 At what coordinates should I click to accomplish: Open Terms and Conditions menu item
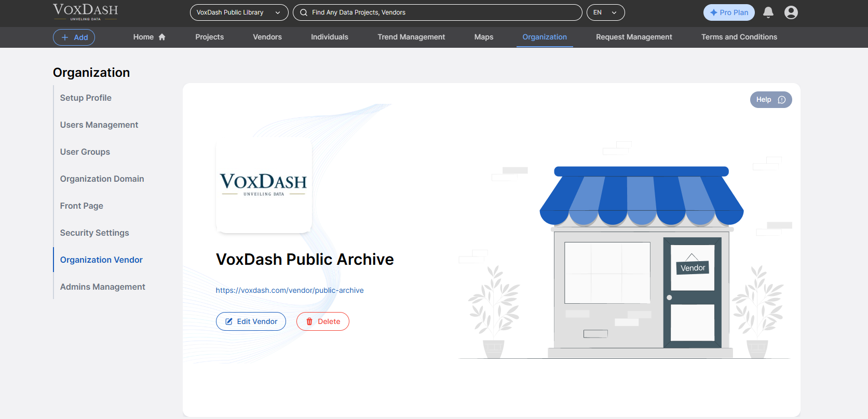click(739, 37)
